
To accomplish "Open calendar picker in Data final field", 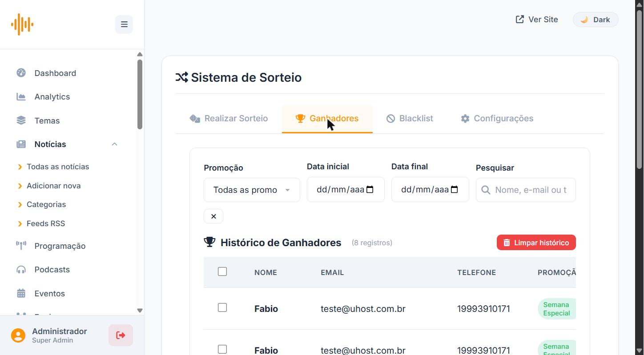I will point(455,190).
